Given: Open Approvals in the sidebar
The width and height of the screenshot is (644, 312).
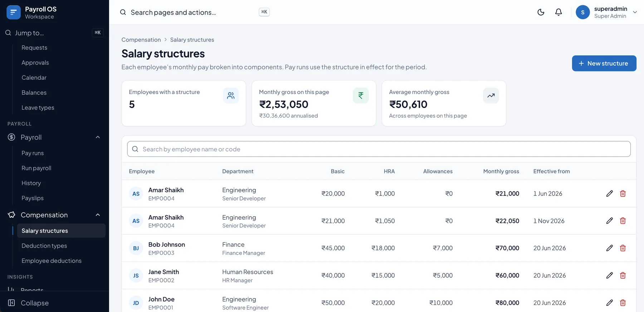Looking at the screenshot, I should coord(35,63).
